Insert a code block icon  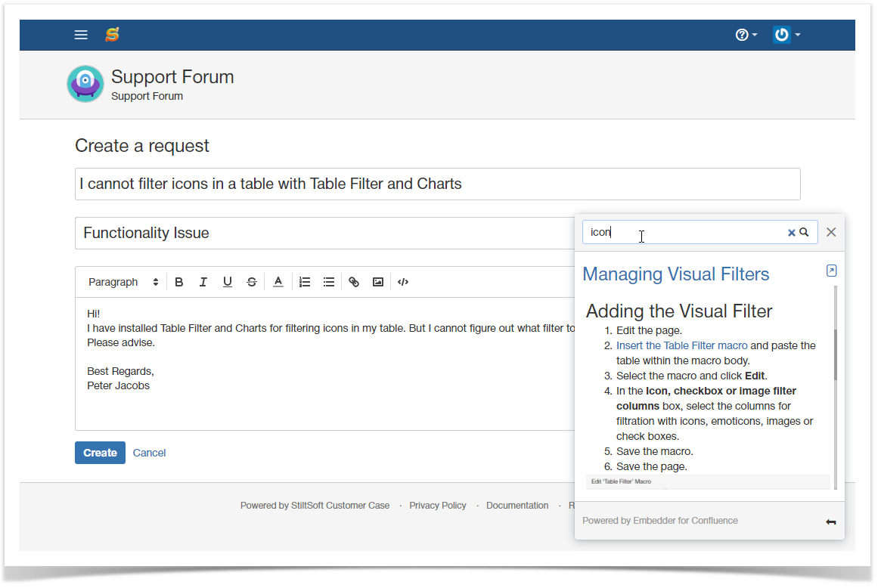[403, 282]
